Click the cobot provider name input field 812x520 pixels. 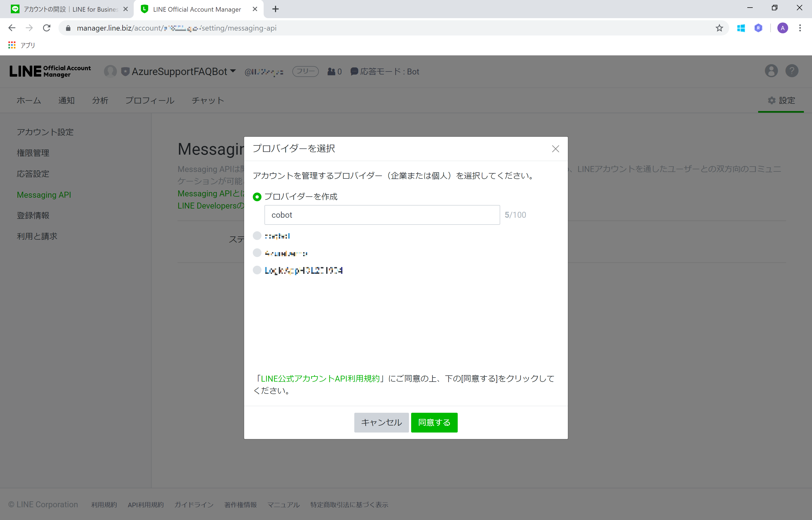coord(382,215)
